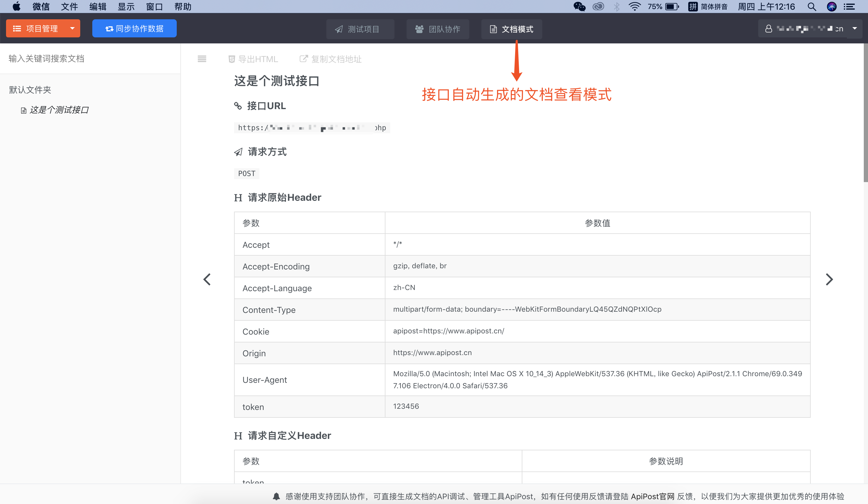Select 这是个测试接口 in the sidebar tree
Screen dimensions: 868x504
(59, 110)
